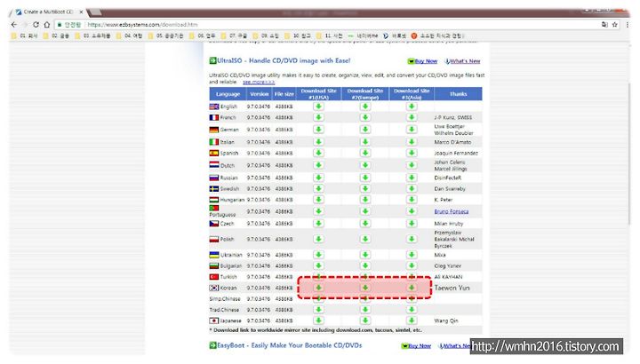Download English UltraISO from USA site

click(318, 107)
